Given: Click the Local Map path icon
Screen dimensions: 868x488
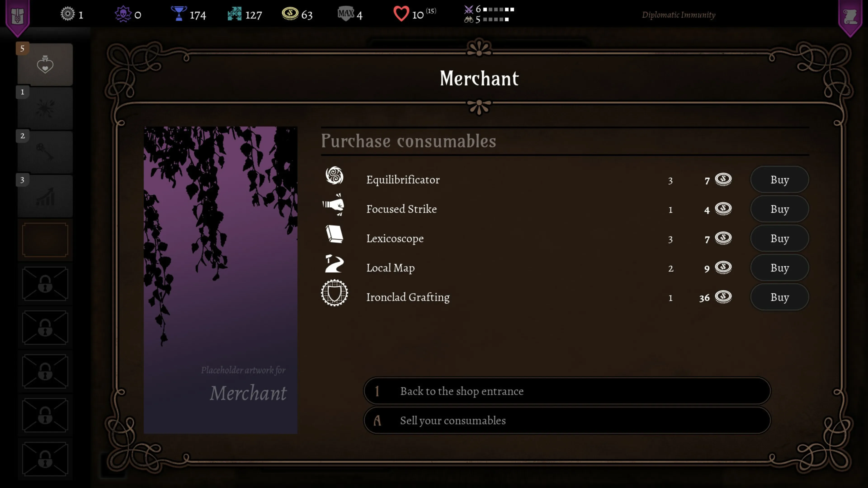Looking at the screenshot, I should (334, 263).
